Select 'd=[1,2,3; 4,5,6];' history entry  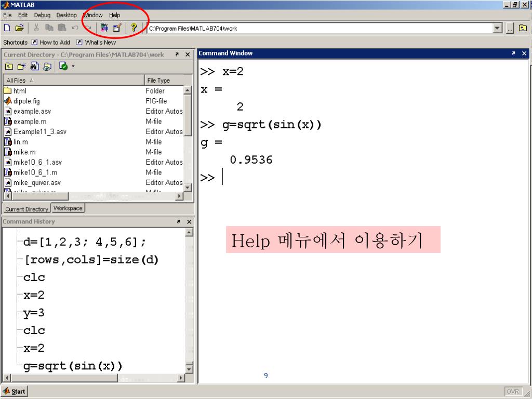point(85,242)
